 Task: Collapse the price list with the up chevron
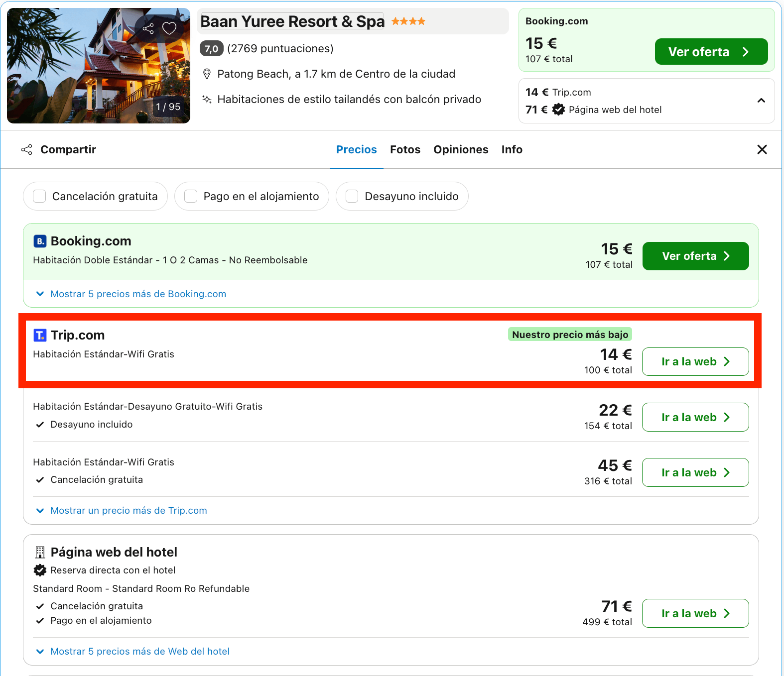pyautogui.click(x=761, y=101)
